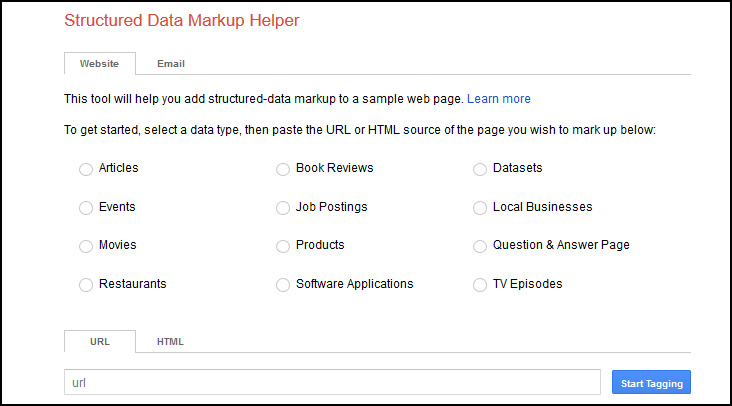Pick the Restaurants radio button
732x406 pixels.
pyautogui.click(x=86, y=285)
